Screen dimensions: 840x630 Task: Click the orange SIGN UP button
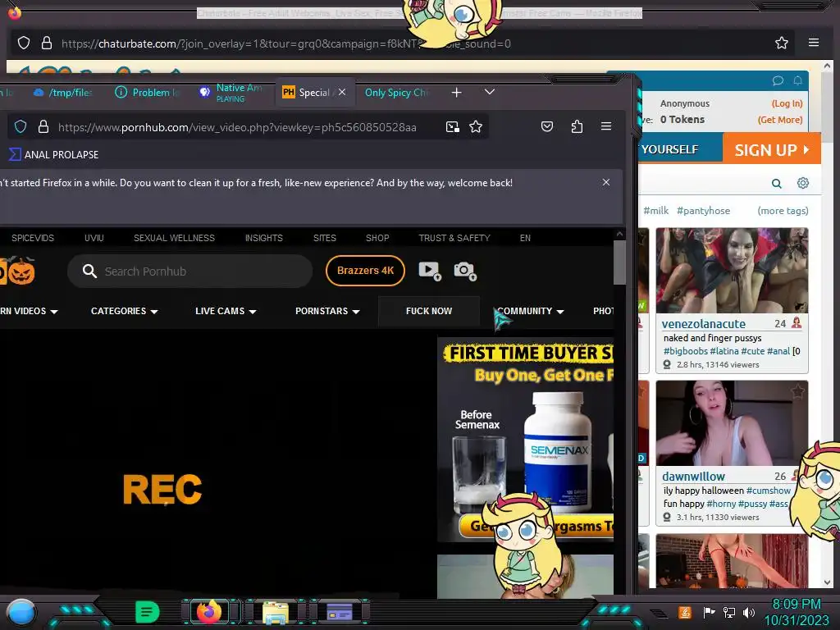point(771,149)
